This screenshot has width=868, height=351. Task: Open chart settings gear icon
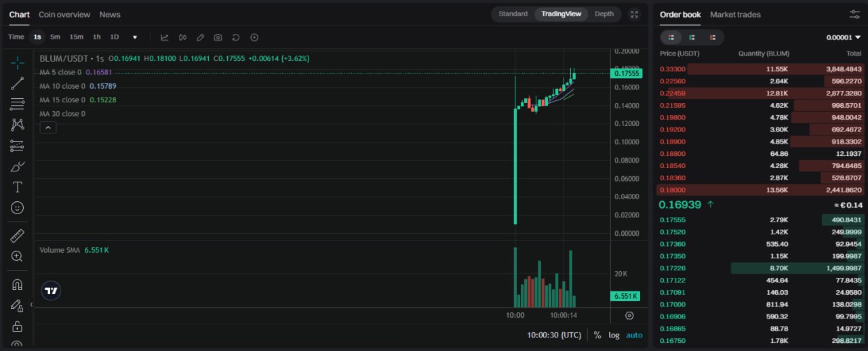pyautogui.click(x=629, y=316)
